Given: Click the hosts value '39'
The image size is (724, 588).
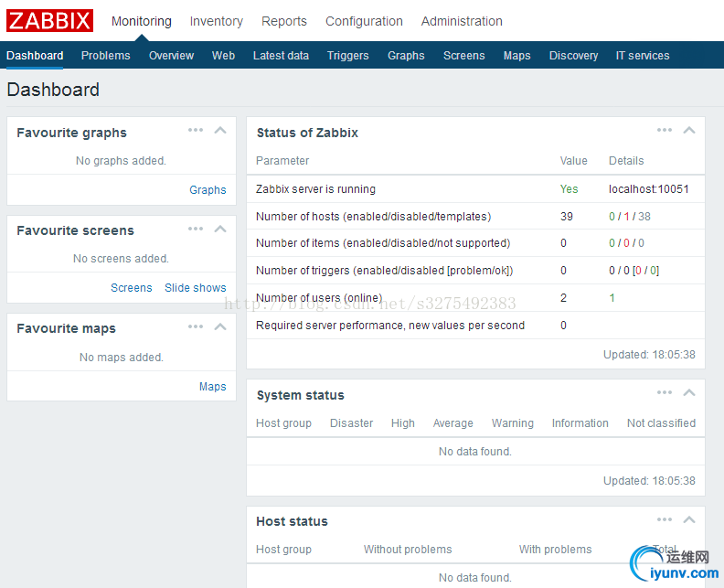Looking at the screenshot, I should [x=567, y=216].
